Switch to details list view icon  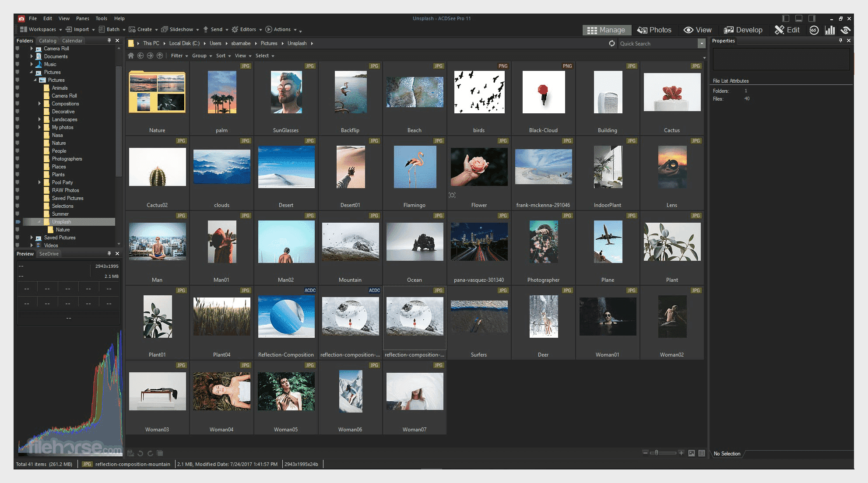point(702,453)
